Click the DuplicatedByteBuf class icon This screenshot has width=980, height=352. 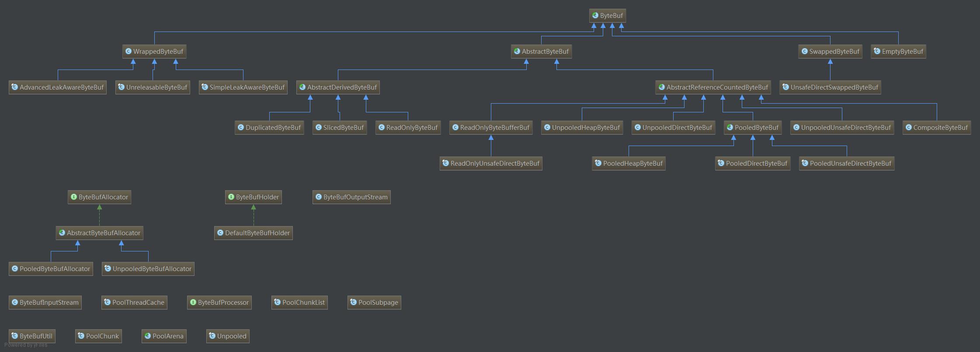point(240,127)
